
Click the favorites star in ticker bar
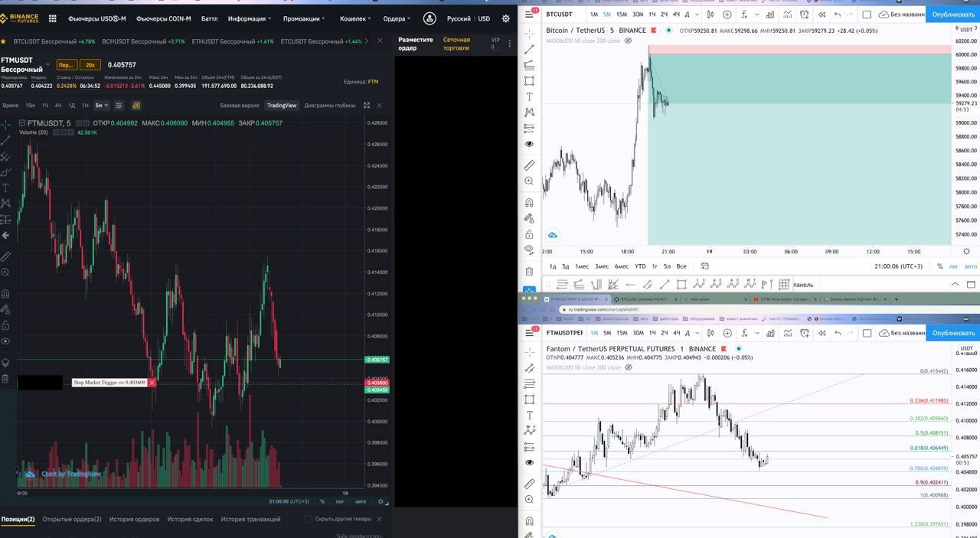click(x=4, y=41)
